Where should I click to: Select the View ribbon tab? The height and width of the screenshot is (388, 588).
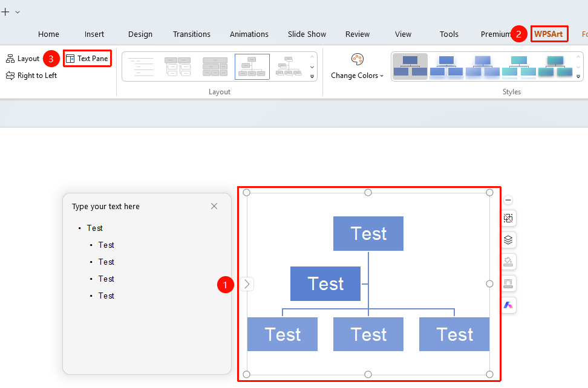pos(403,34)
